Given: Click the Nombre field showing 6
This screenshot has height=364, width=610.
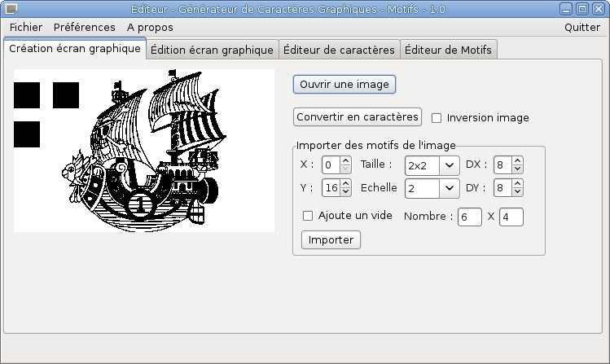Looking at the screenshot, I should pos(470,217).
